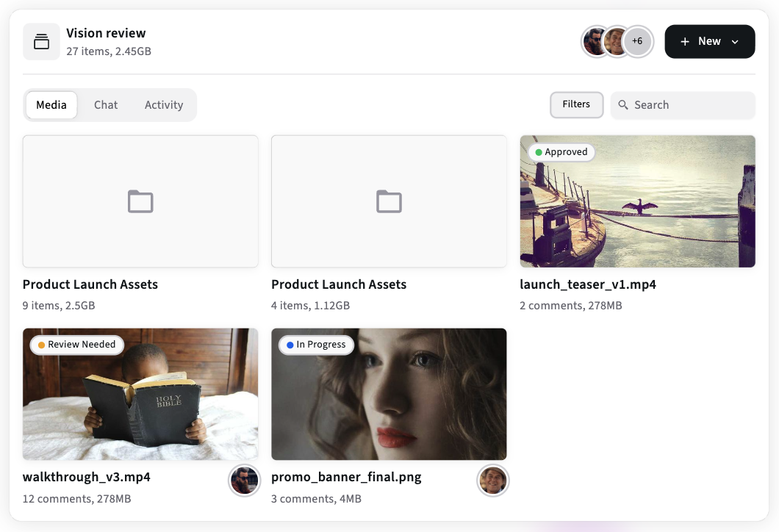Open the 4 items Product Launch Assets folder
This screenshot has height=532, width=779.
(x=389, y=201)
